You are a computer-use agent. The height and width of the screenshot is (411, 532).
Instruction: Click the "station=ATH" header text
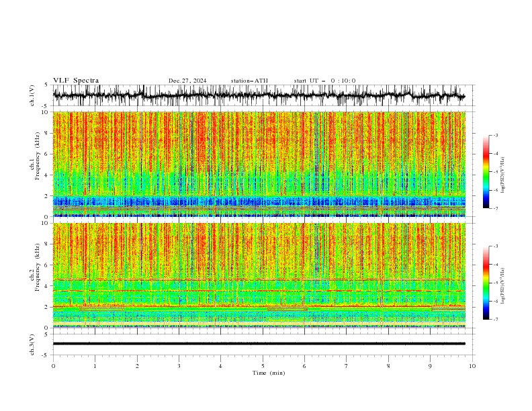click(x=249, y=81)
